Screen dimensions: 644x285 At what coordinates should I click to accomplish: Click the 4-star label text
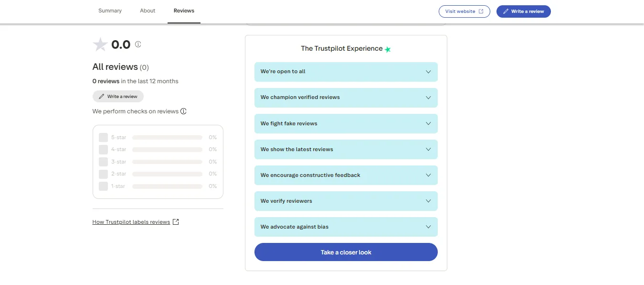click(x=119, y=150)
